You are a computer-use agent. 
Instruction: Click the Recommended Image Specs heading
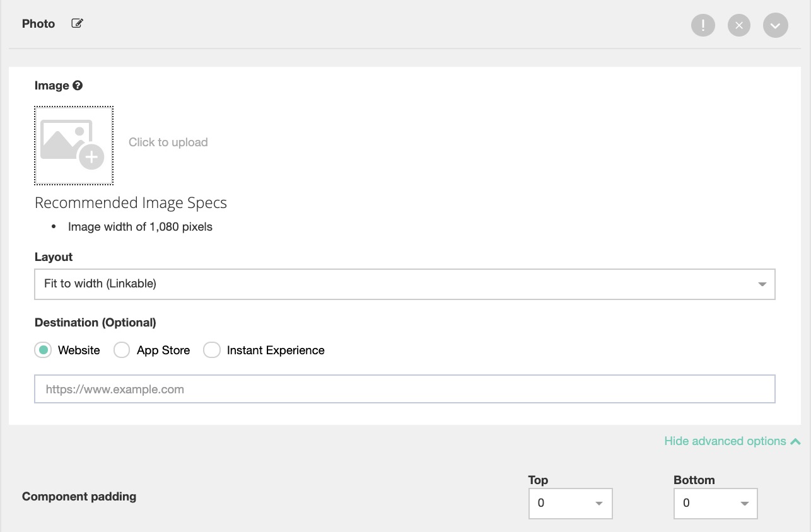click(x=131, y=203)
